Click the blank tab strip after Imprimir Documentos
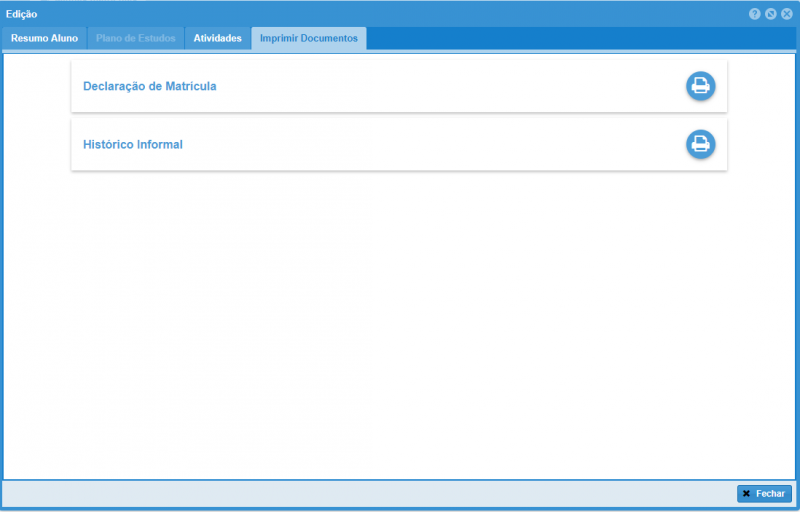The height and width of the screenshot is (512, 800). point(580,38)
